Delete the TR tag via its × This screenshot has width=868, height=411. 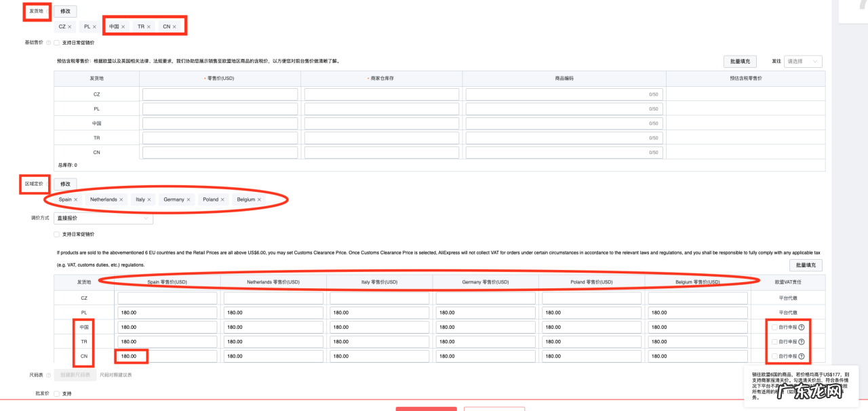(x=149, y=26)
